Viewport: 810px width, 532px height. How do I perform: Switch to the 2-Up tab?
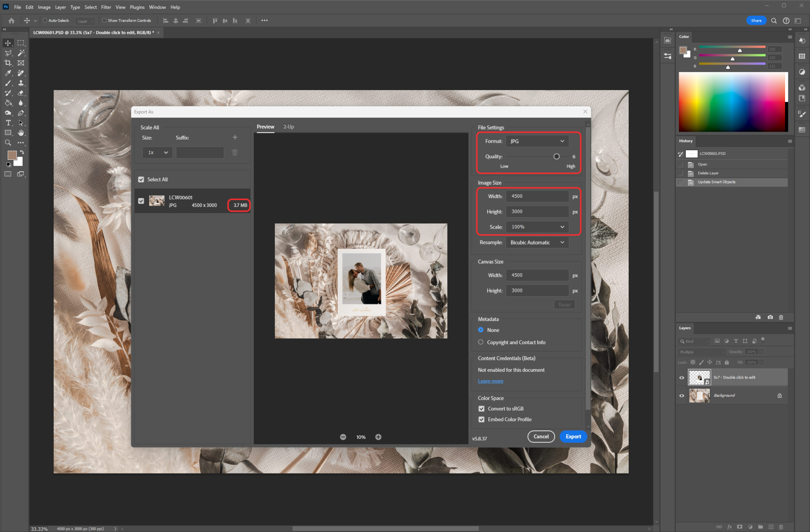pyautogui.click(x=288, y=127)
